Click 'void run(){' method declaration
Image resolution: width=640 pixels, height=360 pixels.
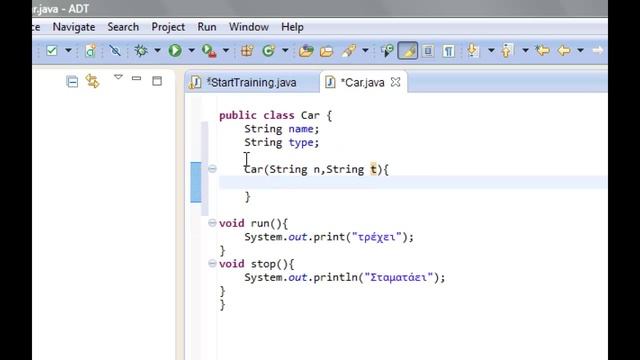tap(253, 223)
